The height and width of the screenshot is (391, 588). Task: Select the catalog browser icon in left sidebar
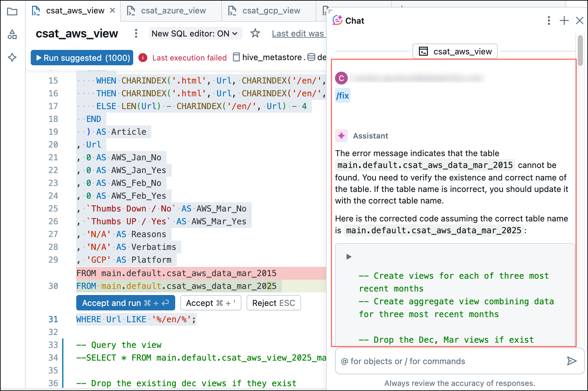point(12,35)
